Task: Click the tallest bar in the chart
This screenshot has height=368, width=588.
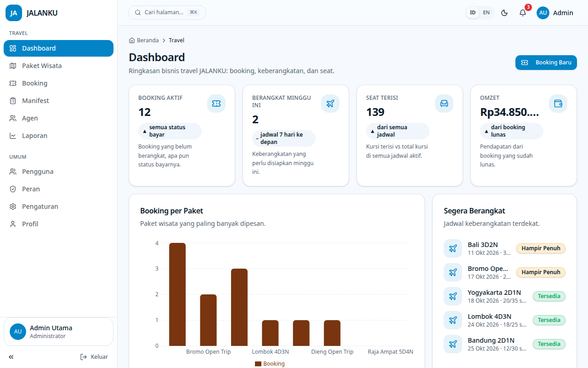Action: (177, 294)
